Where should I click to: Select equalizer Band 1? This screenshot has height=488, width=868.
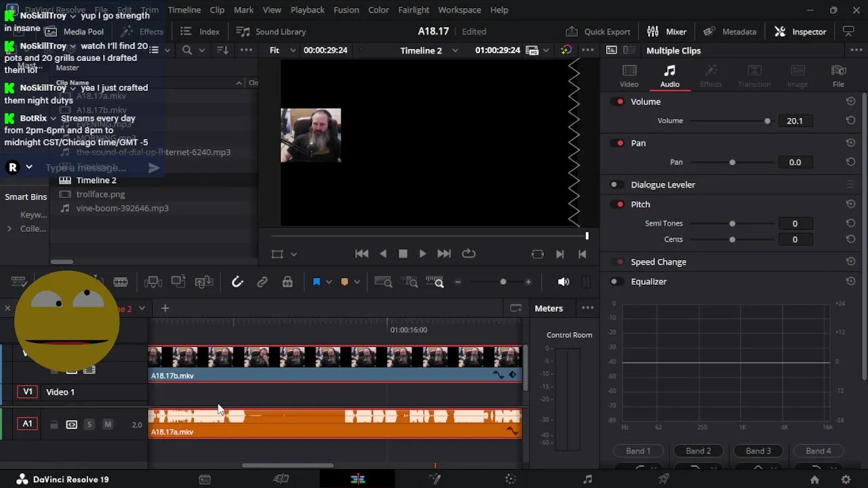pyautogui.click(x=638, y=451)
